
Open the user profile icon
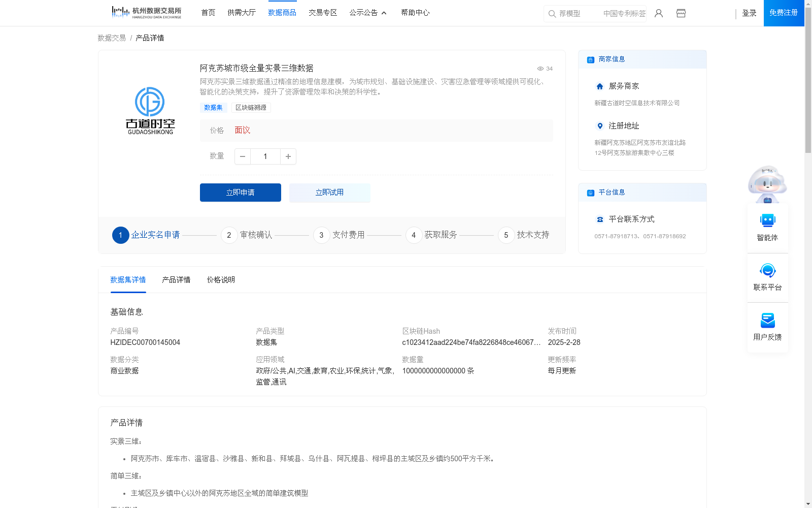point(659,13)
